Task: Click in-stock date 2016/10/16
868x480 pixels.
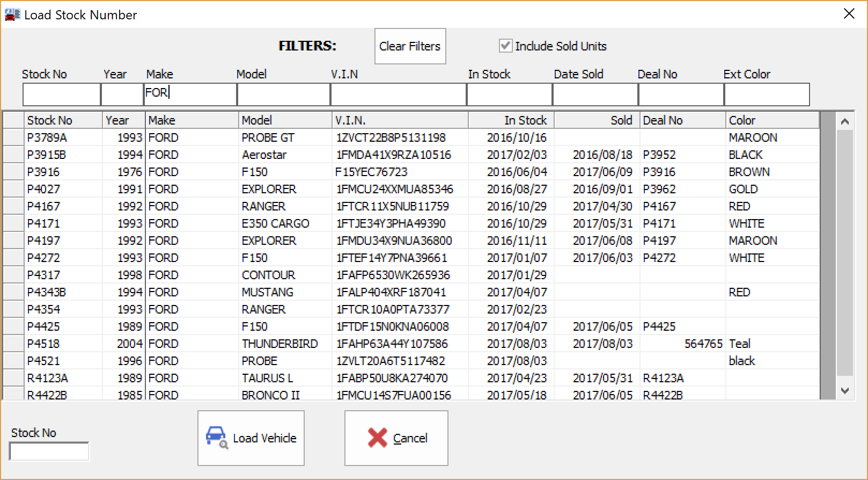Action: tap(517, 137)
